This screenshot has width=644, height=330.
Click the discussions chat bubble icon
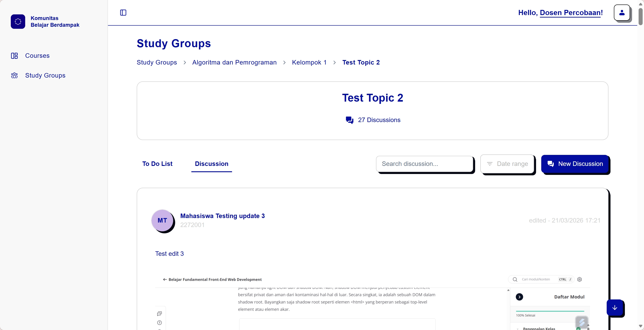click(349, 120)
